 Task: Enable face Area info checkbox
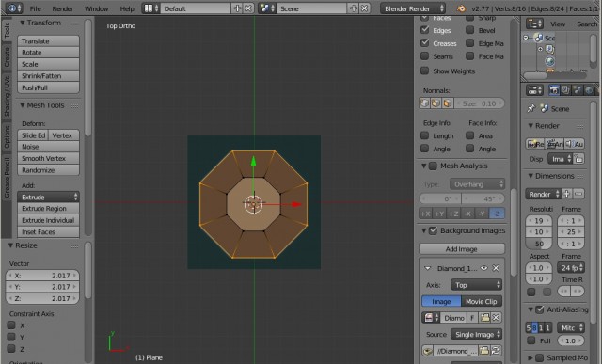tap(470, 135)
